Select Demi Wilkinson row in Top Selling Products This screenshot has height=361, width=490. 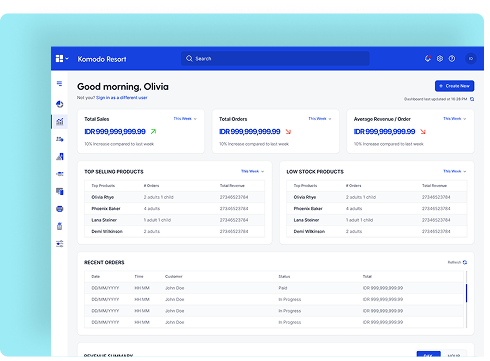pos(175,231)
